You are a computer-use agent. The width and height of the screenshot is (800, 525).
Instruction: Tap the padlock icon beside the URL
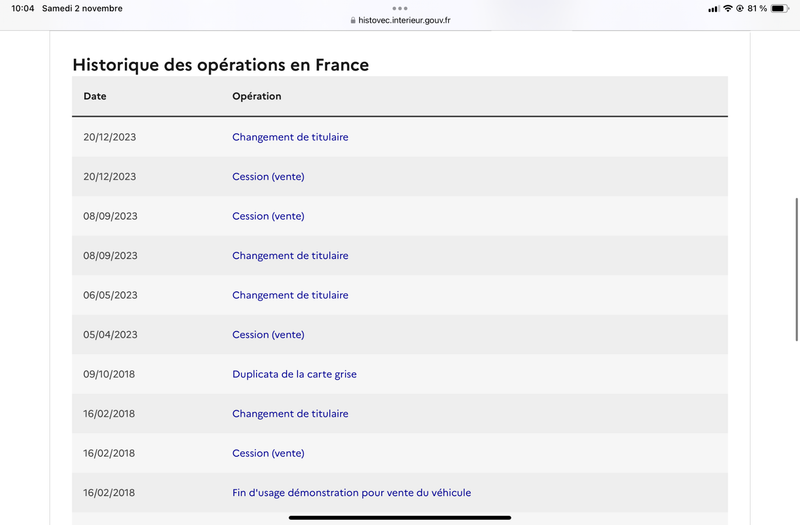(x=353, y=20)
